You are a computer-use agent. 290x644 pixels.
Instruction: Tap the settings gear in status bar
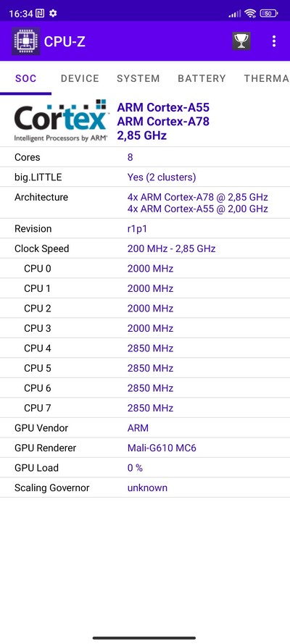tap(53, 14)
